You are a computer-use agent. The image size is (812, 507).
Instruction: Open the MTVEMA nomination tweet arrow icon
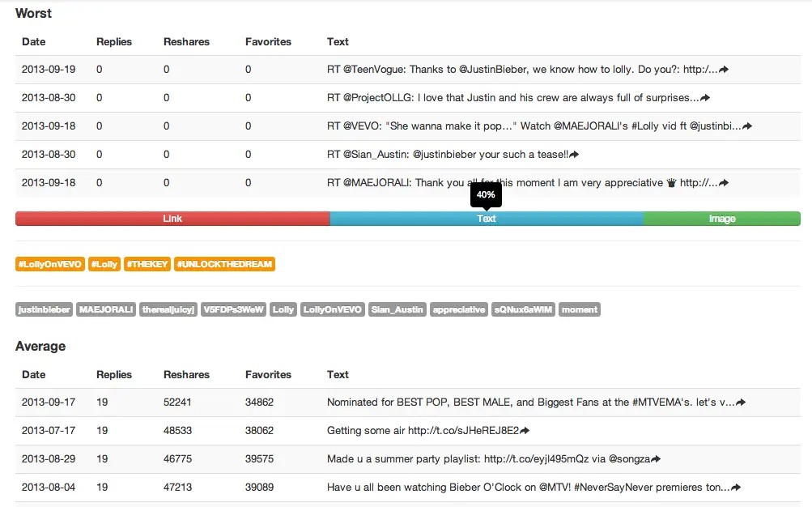pyautogui.click(x=741, y=403)
